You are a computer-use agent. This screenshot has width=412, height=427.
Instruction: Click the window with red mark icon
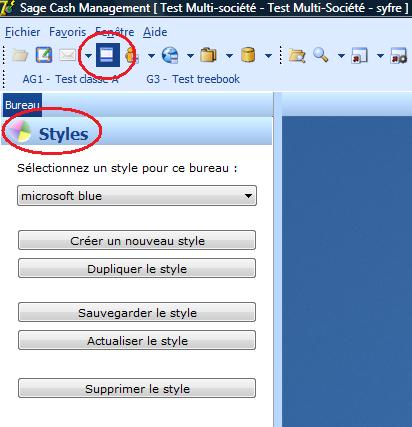tap(359, 55)
